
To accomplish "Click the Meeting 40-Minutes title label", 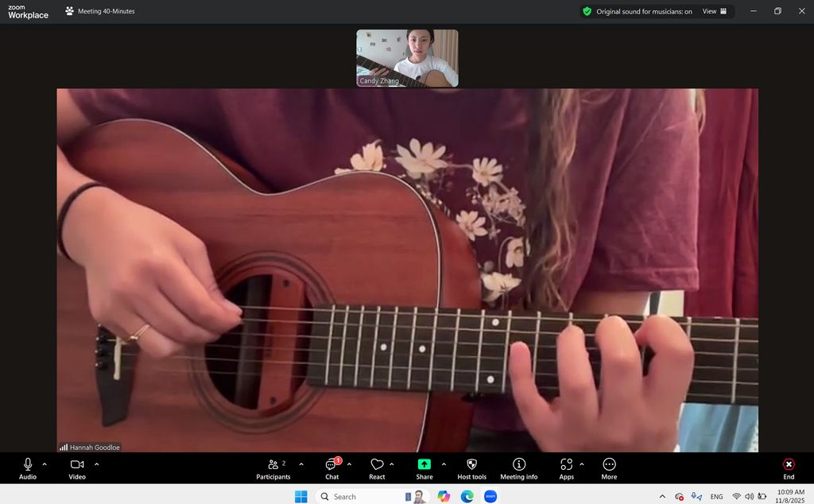I will coord(106,11).
